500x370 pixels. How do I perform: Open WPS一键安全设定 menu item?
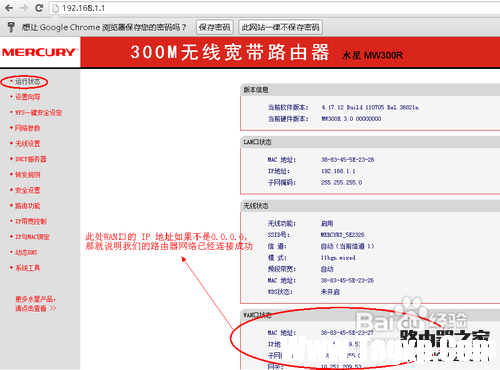38,113
